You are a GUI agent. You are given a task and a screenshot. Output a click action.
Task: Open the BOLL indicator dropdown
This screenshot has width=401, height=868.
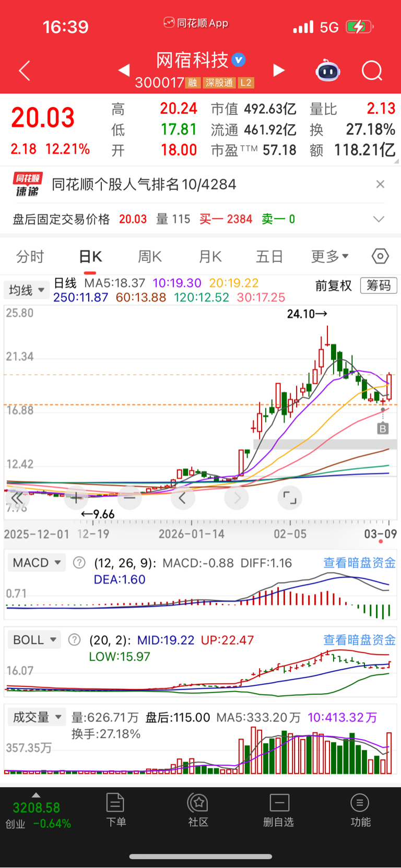pos(34,640)
